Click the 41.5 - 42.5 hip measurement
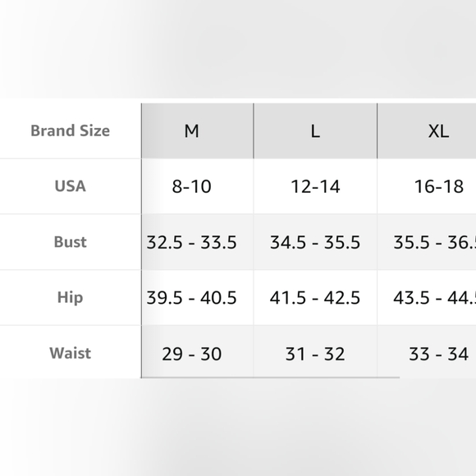 click(315, 298)
